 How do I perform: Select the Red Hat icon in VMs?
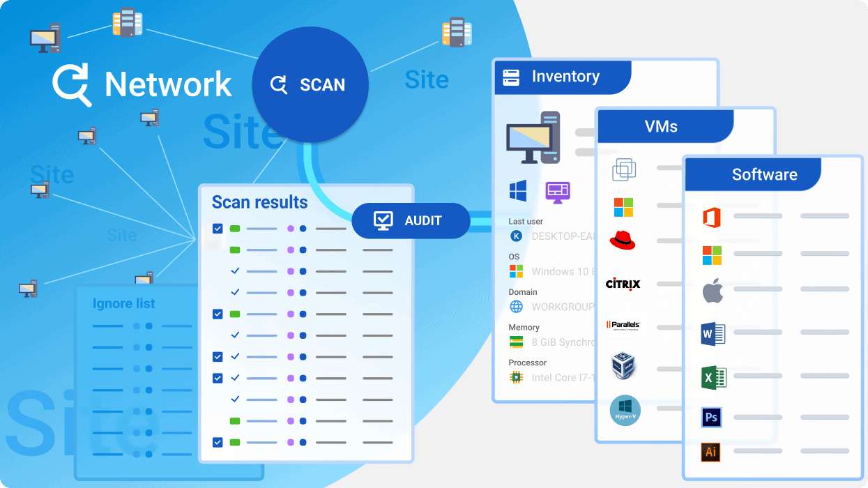[623, 240]
